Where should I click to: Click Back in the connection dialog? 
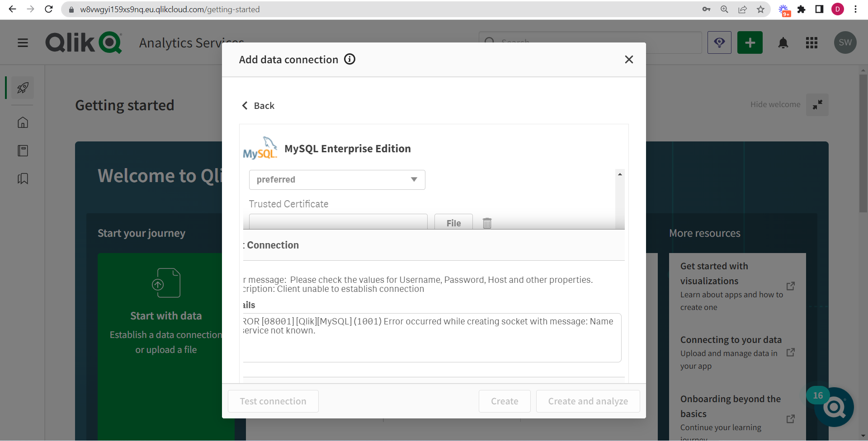tap(258, 105)
